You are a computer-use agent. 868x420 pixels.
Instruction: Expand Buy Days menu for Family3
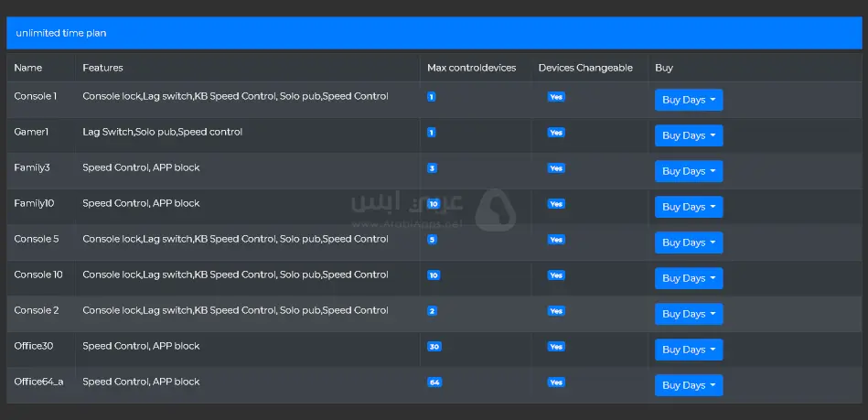689,171
